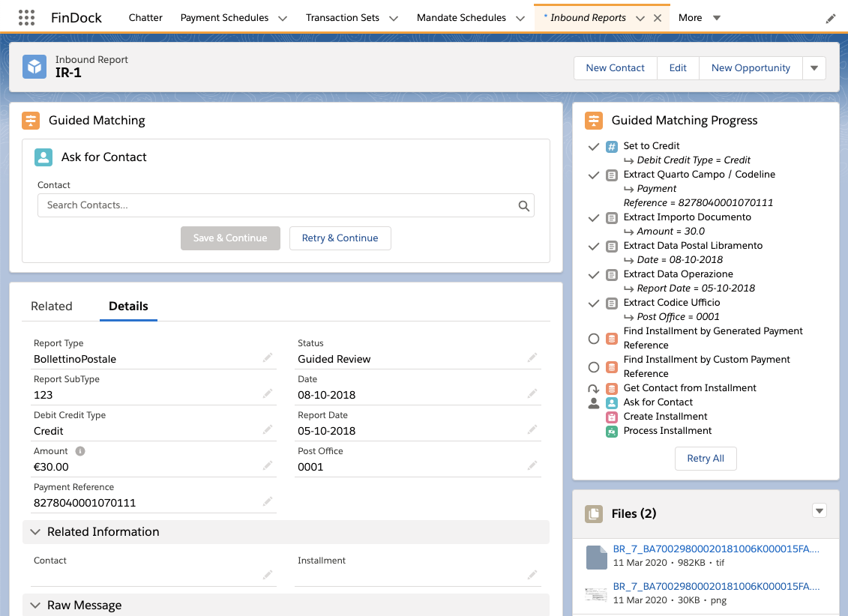This screenshot has width=848, height=616.
Task: Select the Ask for Contact contact icon
Action: click(x=43, y=157)
